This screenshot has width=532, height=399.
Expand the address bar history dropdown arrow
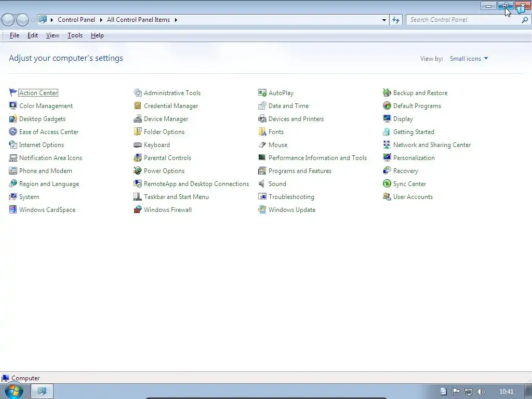tap(384, 20)
